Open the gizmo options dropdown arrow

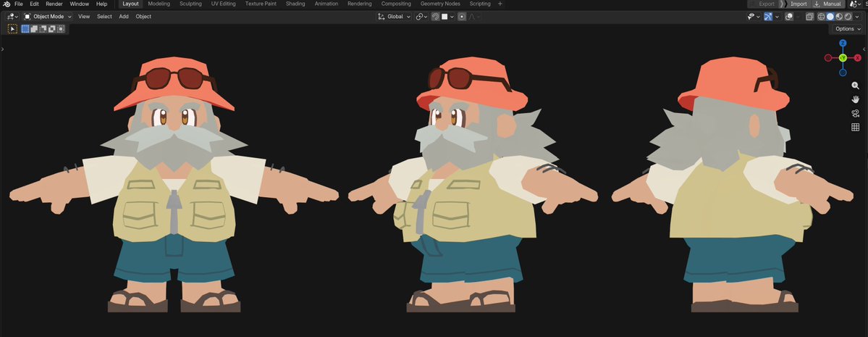pos(778,17)
